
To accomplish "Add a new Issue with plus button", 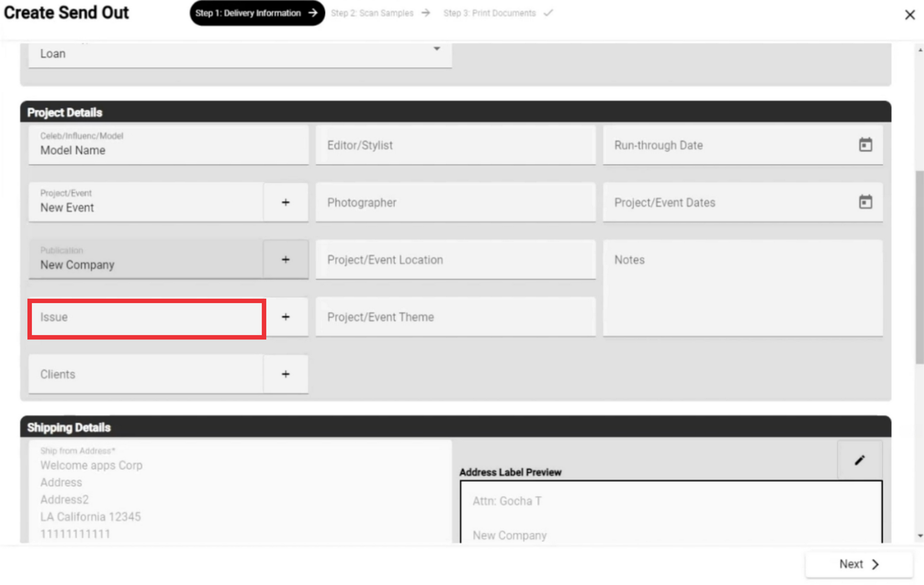I will pyautogui.click(x=286, y=317).
